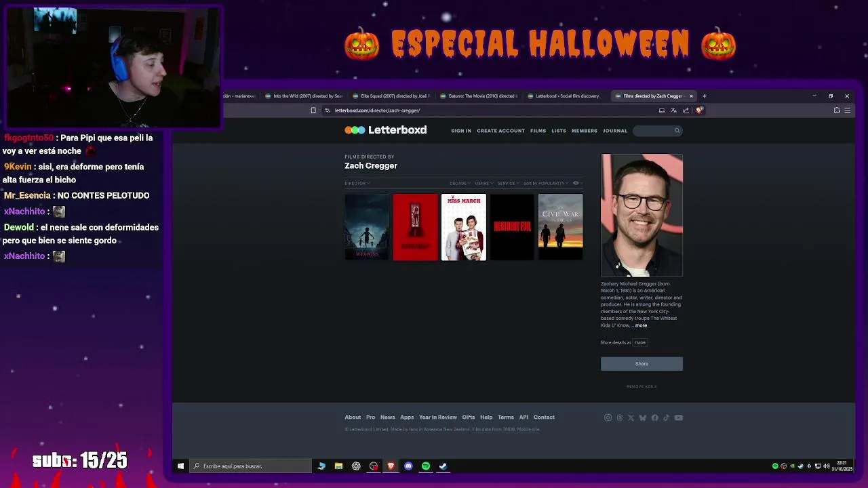The width and height of the screenshot is (868, 488).
Task: Click the Letterboxd logo
Action: (x=385, y=130)
